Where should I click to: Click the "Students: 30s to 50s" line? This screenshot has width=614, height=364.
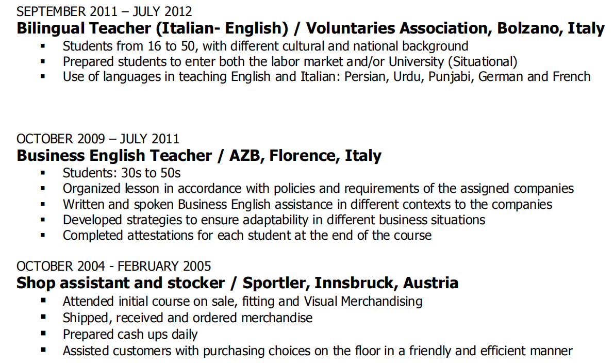(x=122, y=173)
